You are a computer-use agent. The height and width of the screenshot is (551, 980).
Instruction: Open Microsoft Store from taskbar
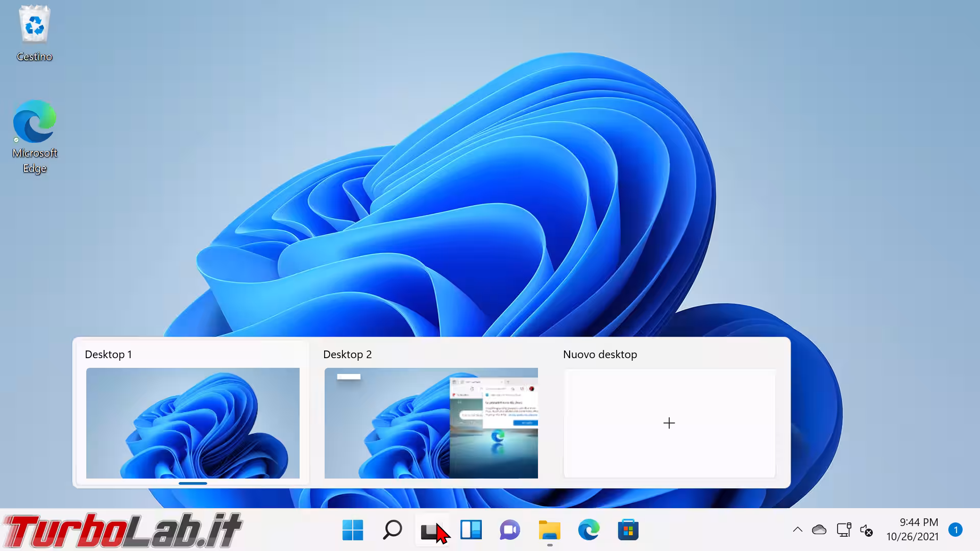coord(628,530)
